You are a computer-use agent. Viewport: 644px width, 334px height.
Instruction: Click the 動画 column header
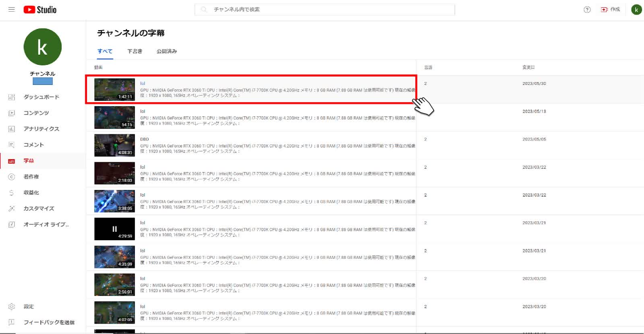click(98, 67)
